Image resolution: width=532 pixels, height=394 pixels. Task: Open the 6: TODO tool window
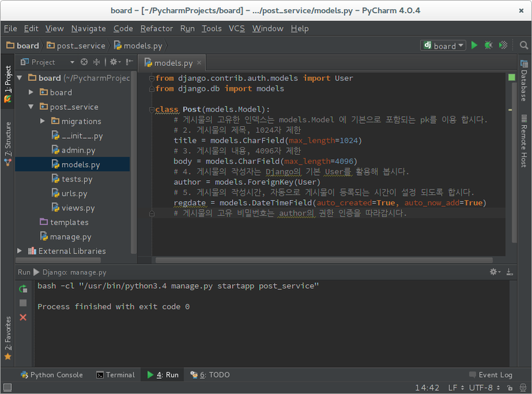[x=210, y=375]
